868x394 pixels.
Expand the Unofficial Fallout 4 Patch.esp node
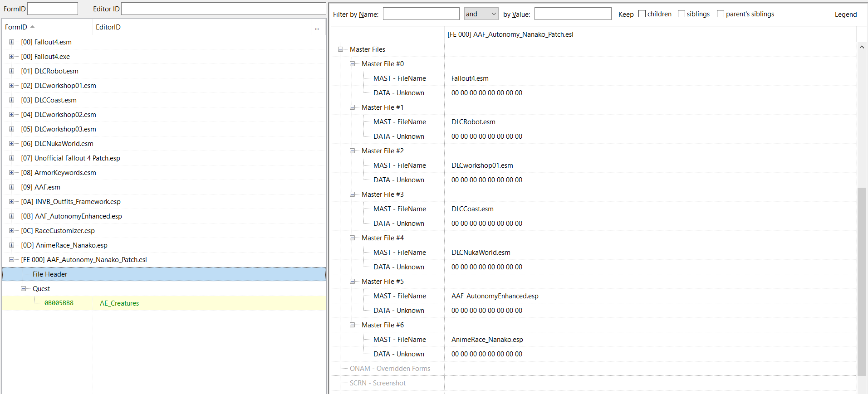tap(11, 158)
